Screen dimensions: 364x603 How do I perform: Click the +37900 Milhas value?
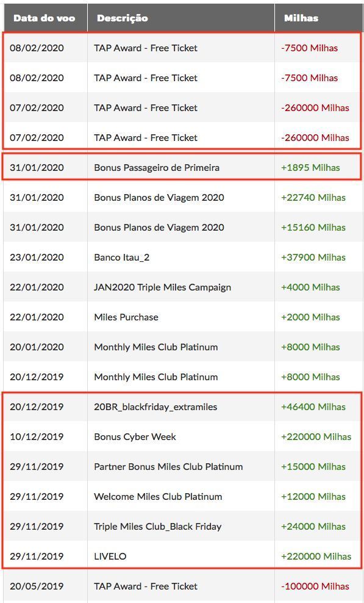[313, 258]
